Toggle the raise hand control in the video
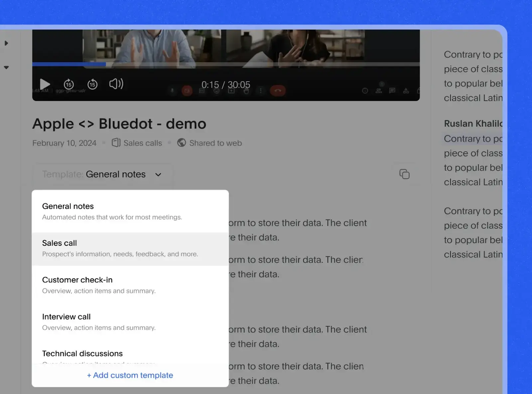The image size is (532, 394). click(x=246, y=90)
